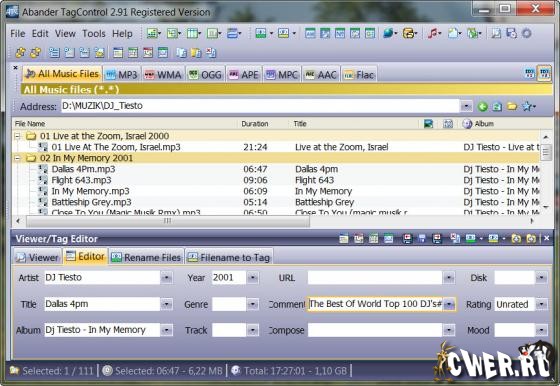Click into the Title input field

(102, 304)
